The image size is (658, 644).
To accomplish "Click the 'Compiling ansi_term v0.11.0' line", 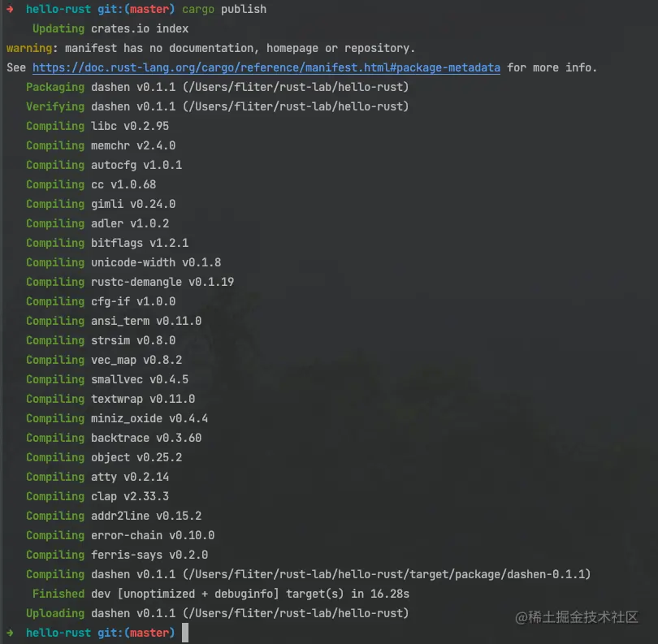I will point(114,321).
